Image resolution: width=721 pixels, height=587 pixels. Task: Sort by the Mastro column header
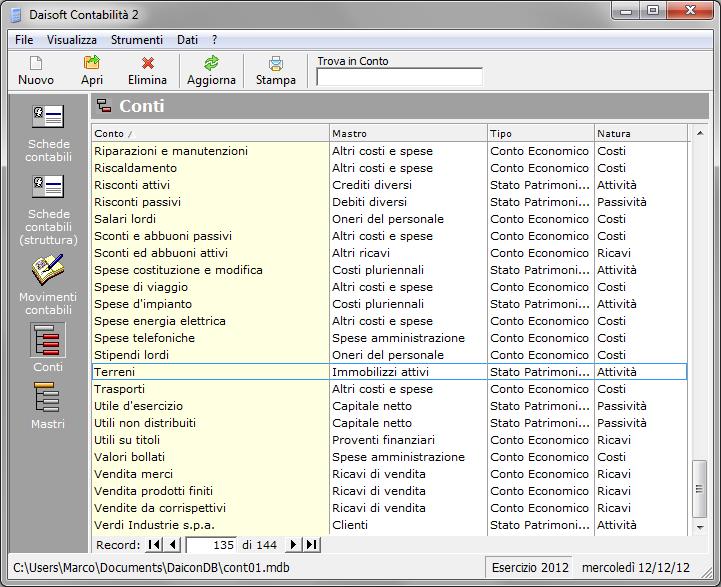407,133
